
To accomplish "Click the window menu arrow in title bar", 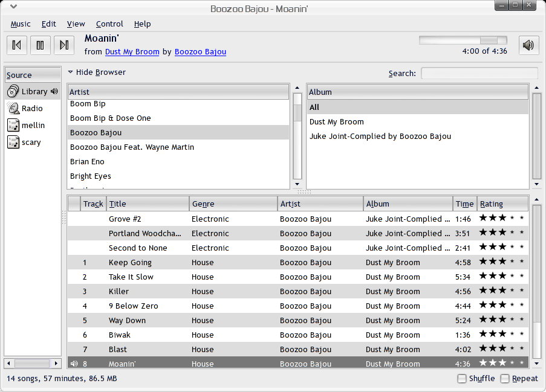I will 13,6.
